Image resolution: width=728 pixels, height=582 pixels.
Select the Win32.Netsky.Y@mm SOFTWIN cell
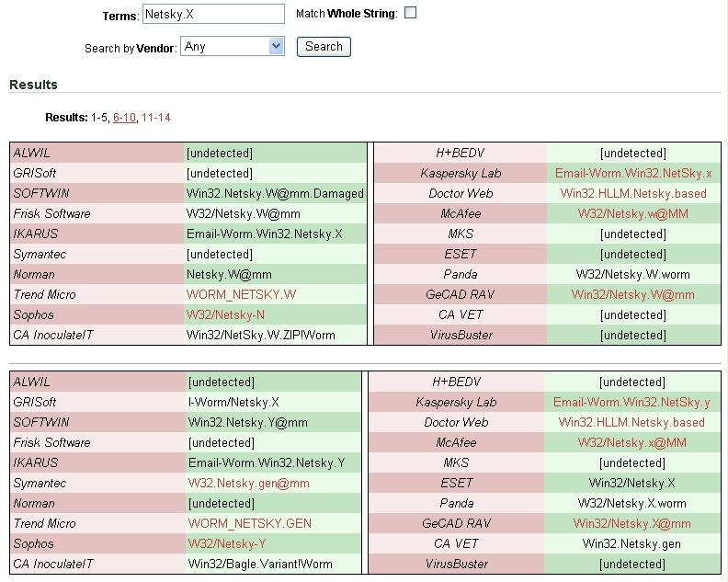(x=273, y=422)
